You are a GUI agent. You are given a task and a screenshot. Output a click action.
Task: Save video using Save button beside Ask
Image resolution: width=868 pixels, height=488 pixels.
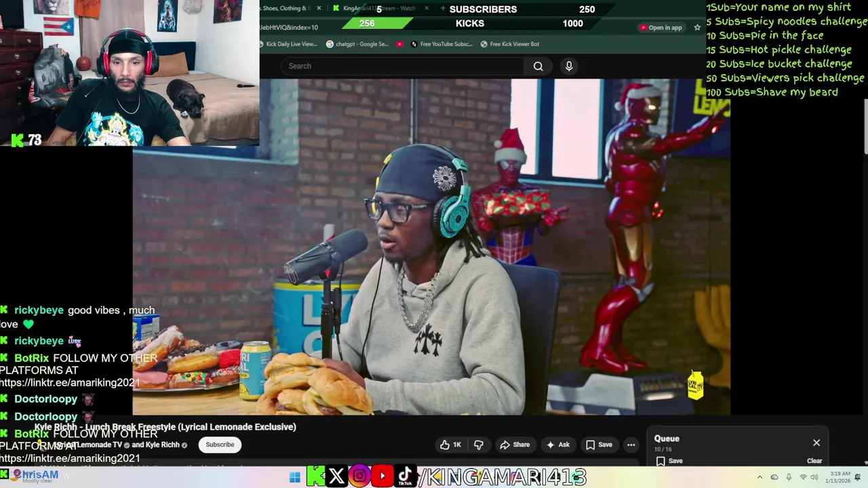pyautogui.click(x=599, y=445)
